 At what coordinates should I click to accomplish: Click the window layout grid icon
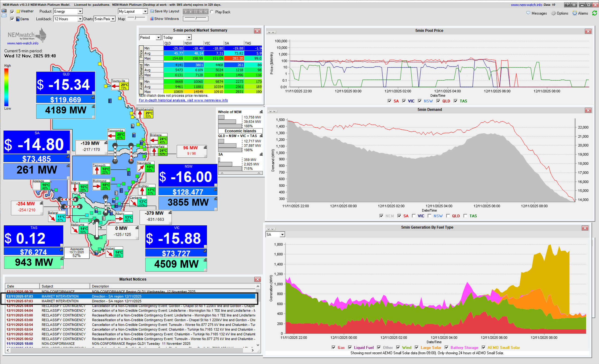(x=574, y=5)
